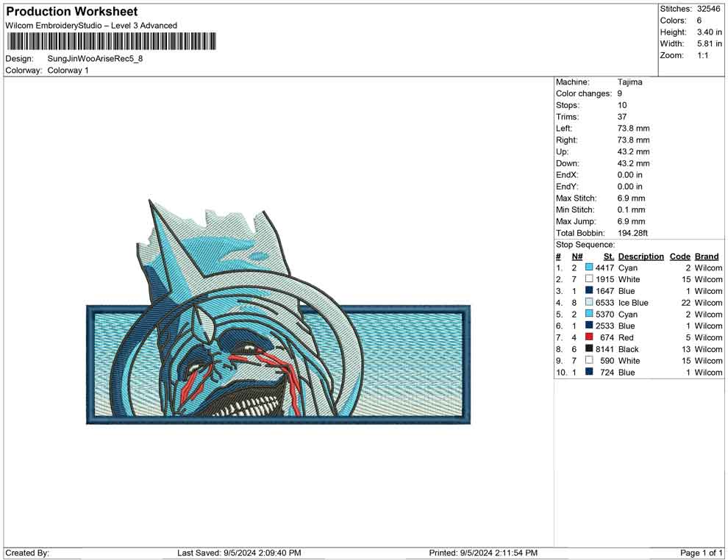Click the 'Page 1 of 1' footer text
This screenshot has height=560, width=728.
(701, 553)
